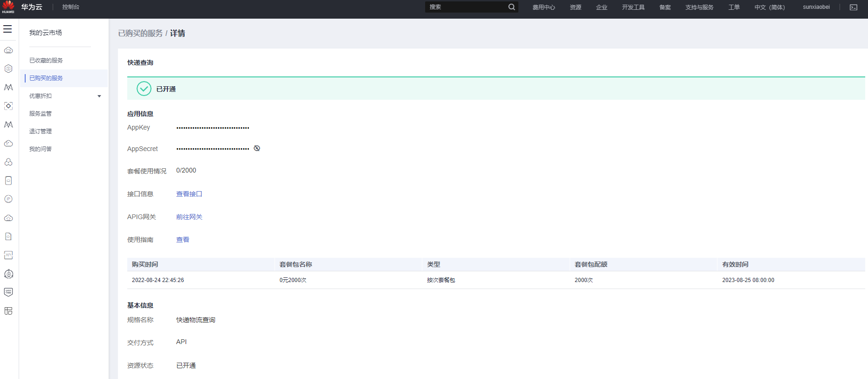Click the 2000次 quota cell
Viewport: 868px width, 379px height.
pos(584,280)
